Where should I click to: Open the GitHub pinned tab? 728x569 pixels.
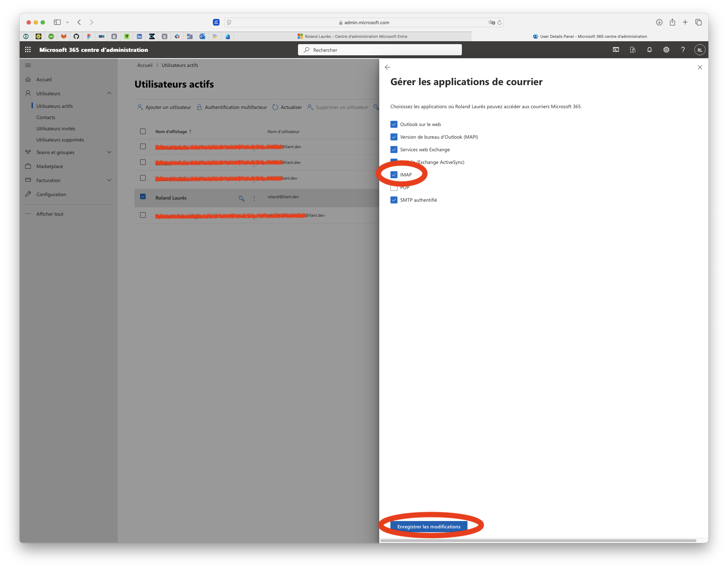click(76, 36)
